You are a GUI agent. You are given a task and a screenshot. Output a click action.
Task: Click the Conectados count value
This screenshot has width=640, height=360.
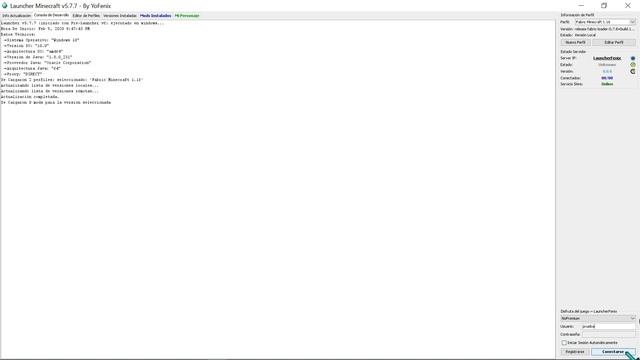(607, 78)
